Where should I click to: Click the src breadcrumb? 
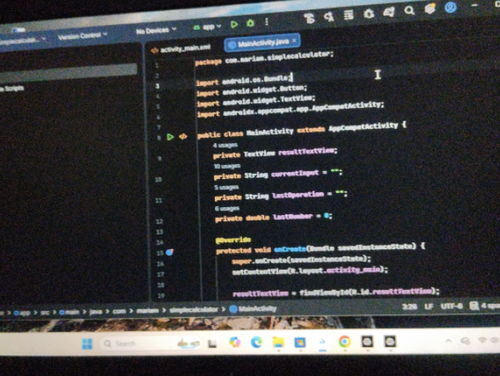(44, 312)
